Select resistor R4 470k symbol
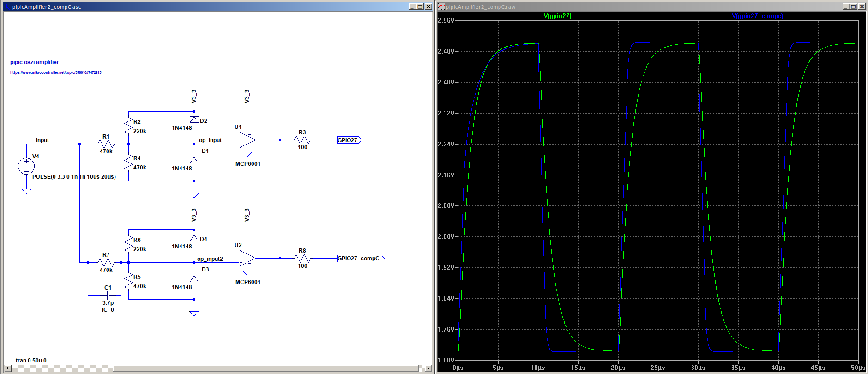868x374 pixels. pyautogui.click(x=128, y=163)
